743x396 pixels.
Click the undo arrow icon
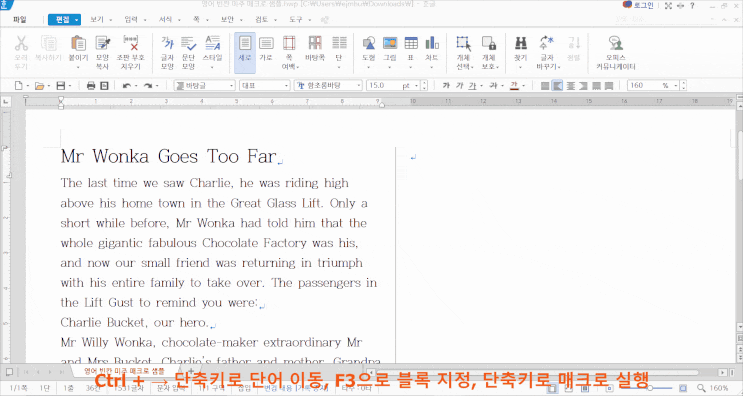(x=127, y=86)
